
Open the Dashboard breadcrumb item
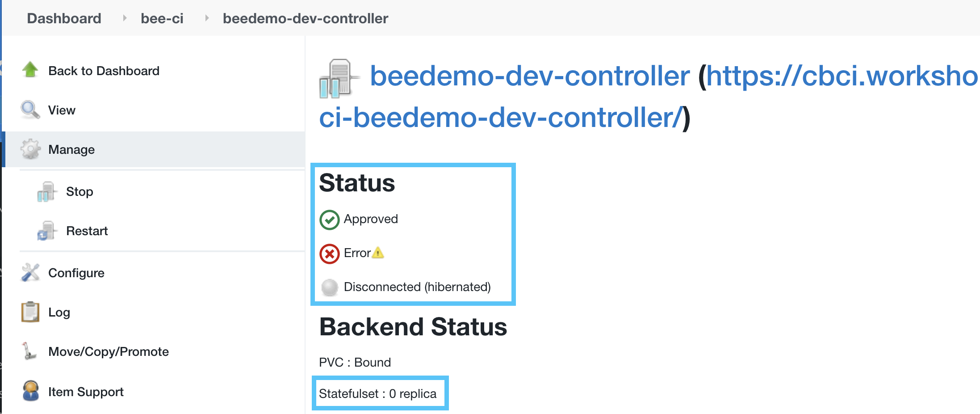tap(64, 18)
